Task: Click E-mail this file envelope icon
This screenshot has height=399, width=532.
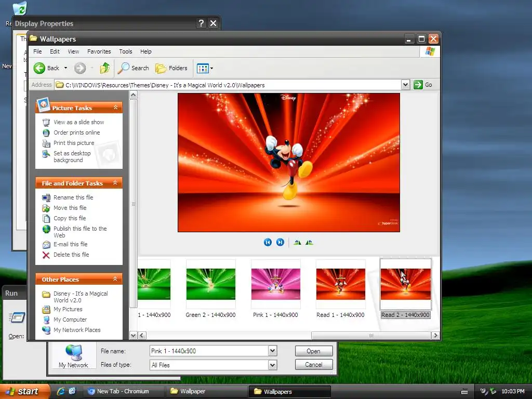Action: [46, 244]
